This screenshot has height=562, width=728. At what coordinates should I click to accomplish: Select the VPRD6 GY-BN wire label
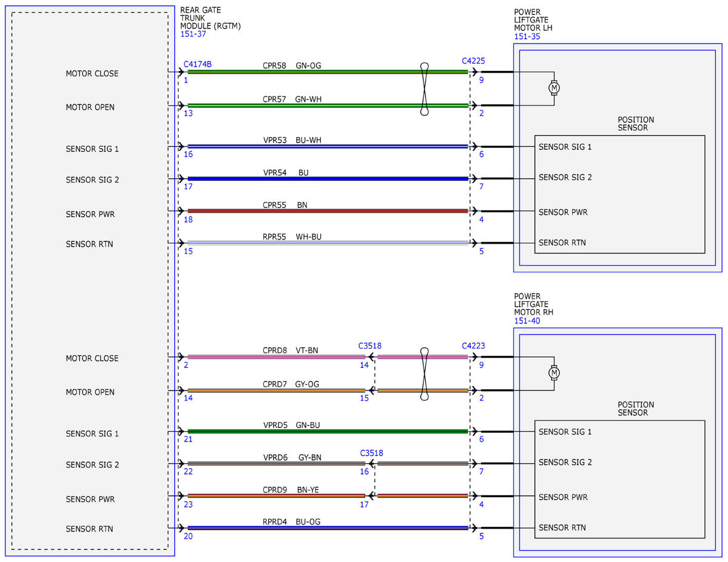[x=292, y=457]
